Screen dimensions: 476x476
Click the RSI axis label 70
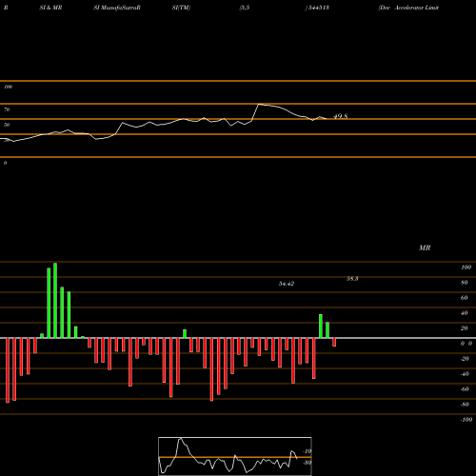pyautogui.click(x=7, y=109)
